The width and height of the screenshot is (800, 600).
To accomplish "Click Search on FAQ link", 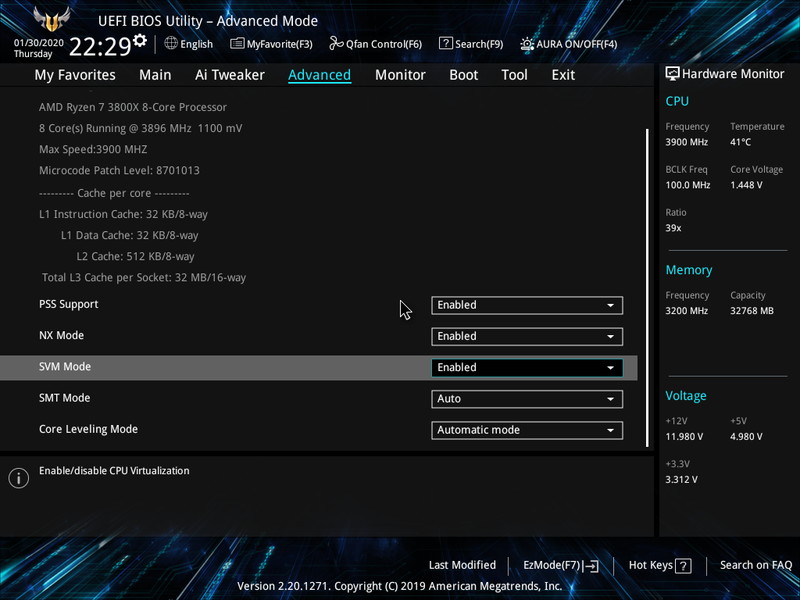I will tap(756, 565).
